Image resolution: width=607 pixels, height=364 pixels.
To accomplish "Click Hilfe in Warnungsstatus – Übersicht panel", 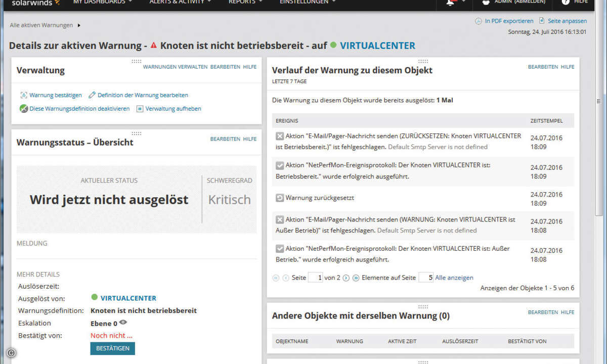I will (250, 139).
